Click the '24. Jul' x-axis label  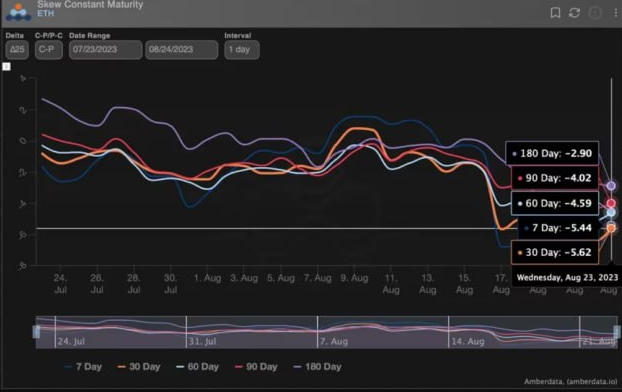[x=60, y=284]
